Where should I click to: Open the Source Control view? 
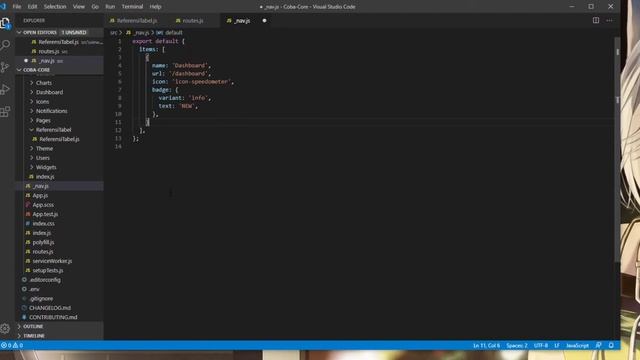tap(5, 67)
